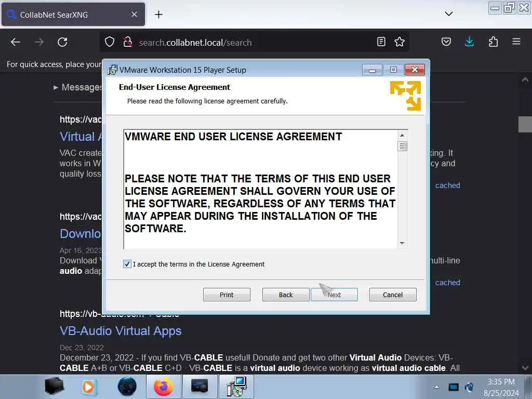Screen dimensions: 532x399
Task: Click the license agreement scrollbar thumb
Action: click(402, 146)
